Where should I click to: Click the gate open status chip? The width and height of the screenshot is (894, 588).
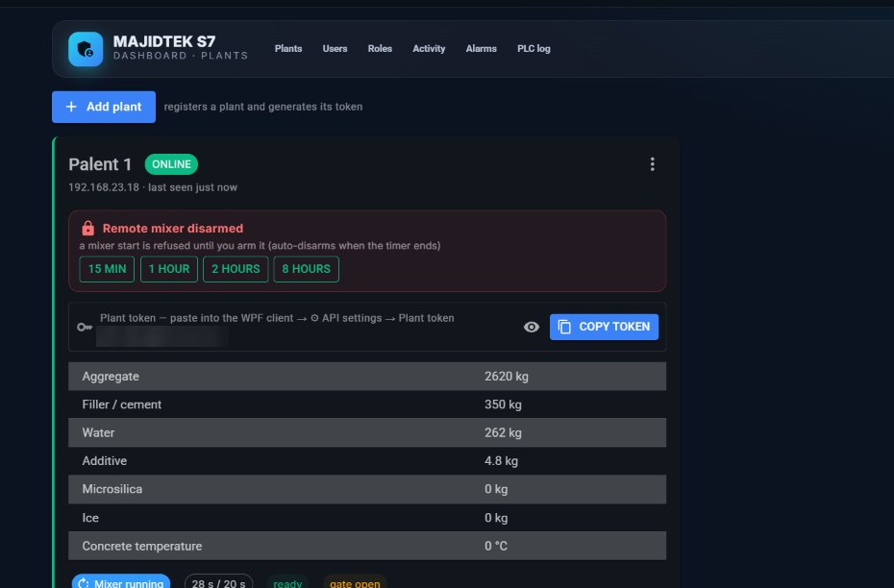(355, 583)
